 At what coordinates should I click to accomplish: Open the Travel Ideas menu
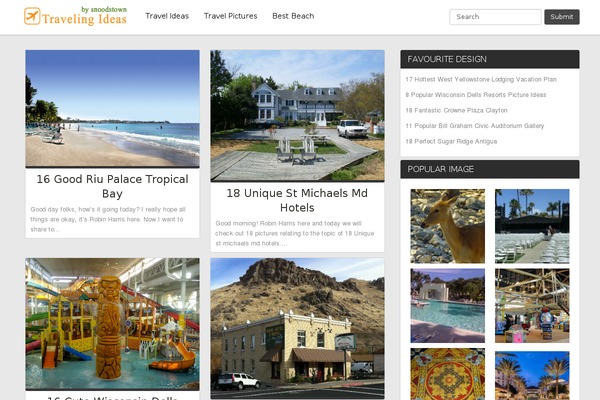click(x=167, y=16)
